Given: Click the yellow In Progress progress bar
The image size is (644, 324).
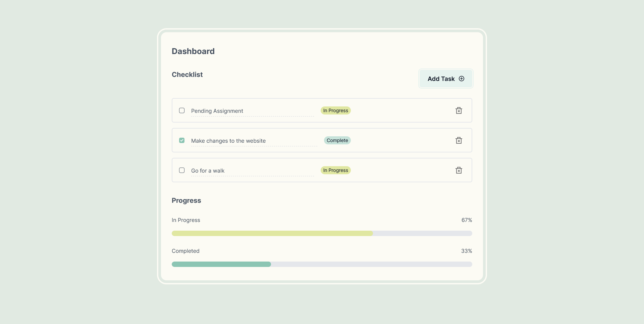Looking at the screenshot, I should click(272, 233).
